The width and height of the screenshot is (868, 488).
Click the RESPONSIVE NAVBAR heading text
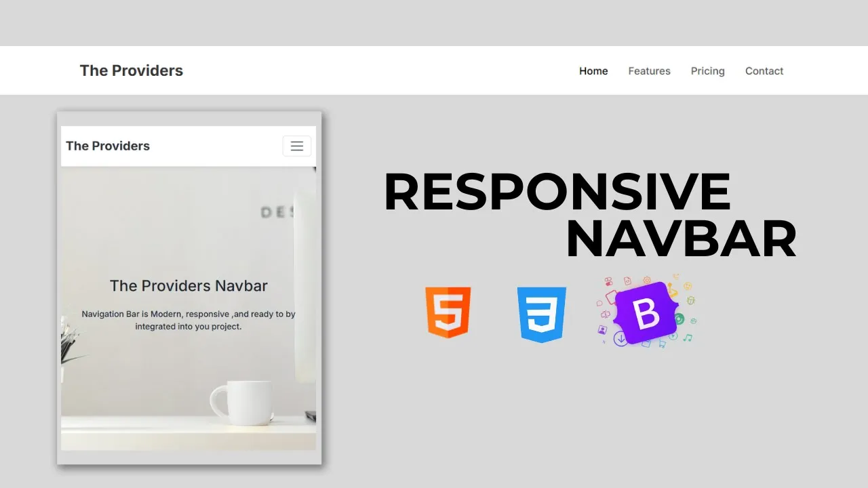tap(590, 213)
